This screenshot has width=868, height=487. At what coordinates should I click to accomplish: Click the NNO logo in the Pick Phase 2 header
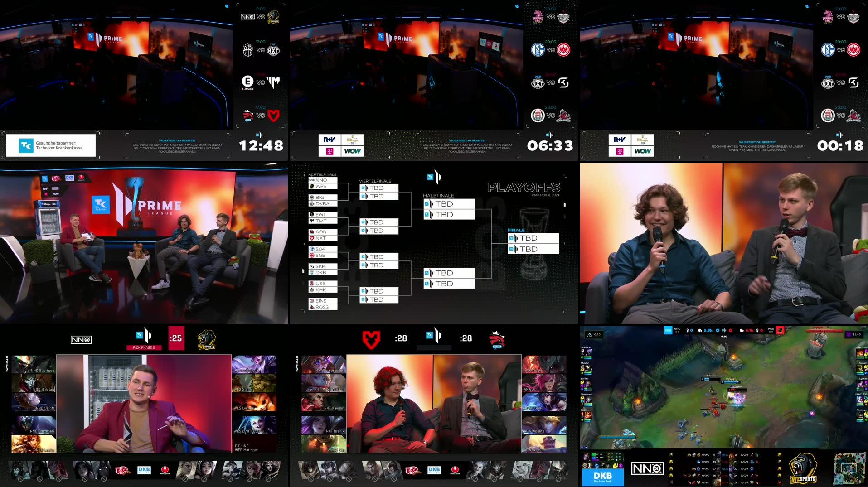tap(81, 340)
